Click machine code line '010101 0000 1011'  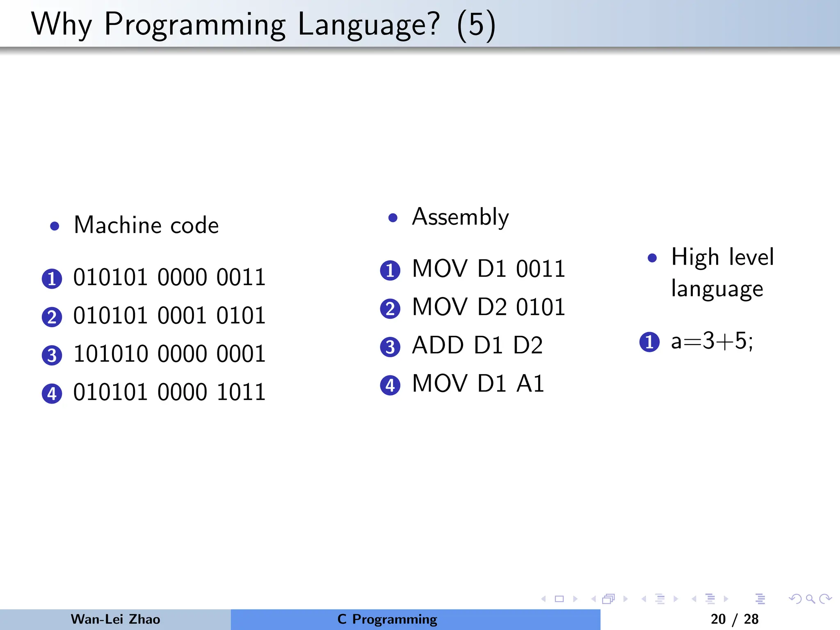click(x=169, y=392)
